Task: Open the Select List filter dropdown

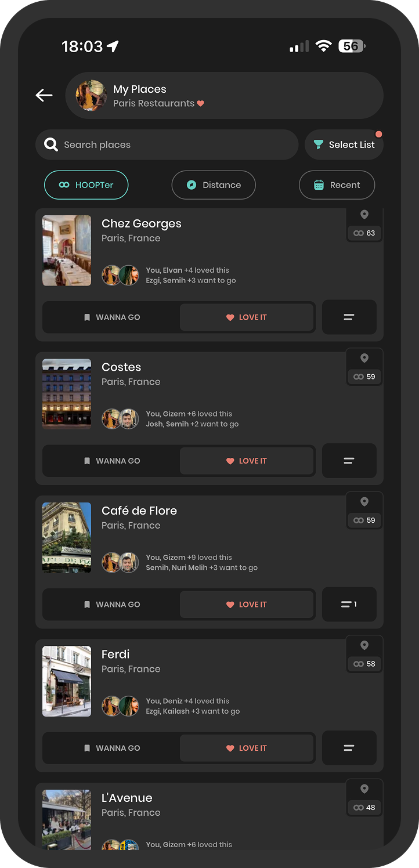Action: [x=344, y=144]
